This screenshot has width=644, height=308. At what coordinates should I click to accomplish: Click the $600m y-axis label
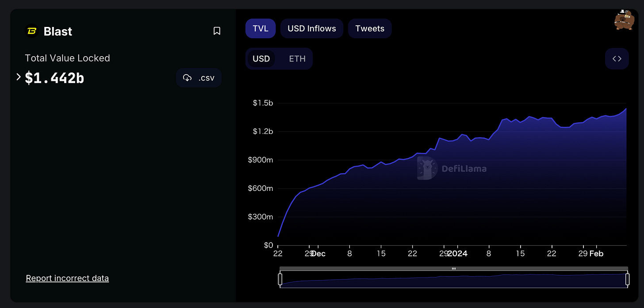pyautogui.click(x=261, y=188)
